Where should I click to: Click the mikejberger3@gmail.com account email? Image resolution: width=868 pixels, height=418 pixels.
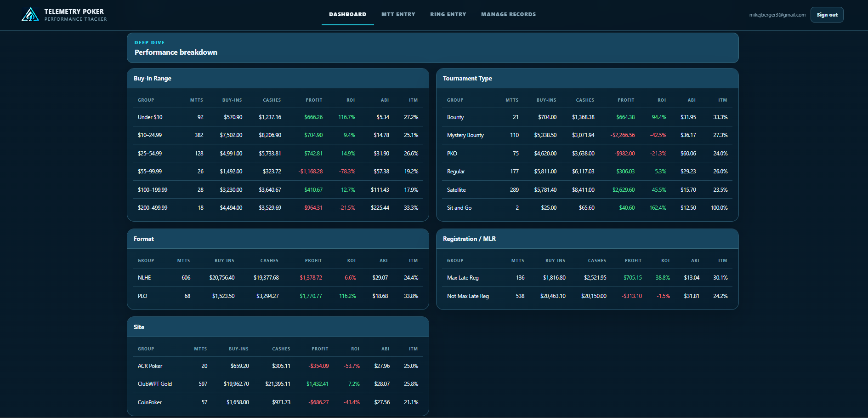777,15
